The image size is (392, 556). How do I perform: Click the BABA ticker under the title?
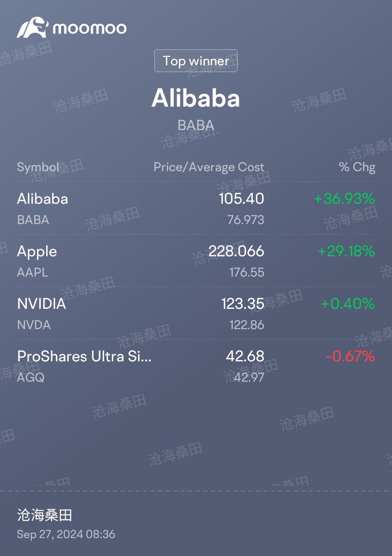click(x=196, y=125)
